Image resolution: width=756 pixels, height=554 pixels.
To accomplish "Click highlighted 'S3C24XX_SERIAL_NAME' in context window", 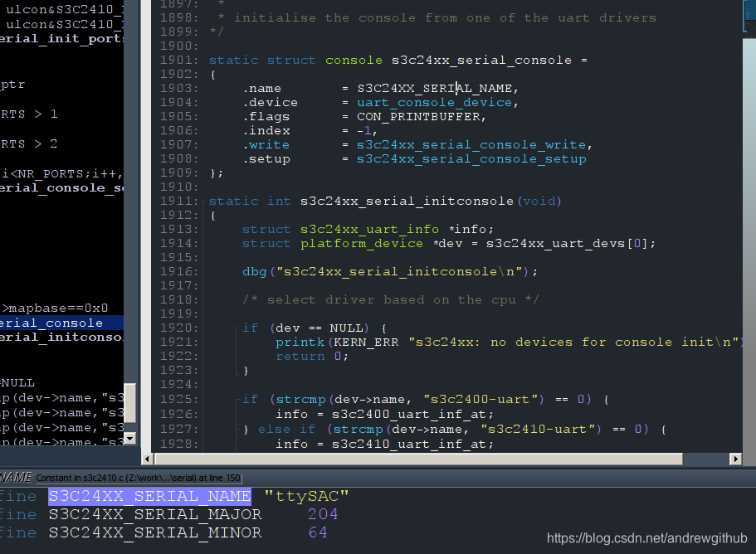I will point(149,496).
